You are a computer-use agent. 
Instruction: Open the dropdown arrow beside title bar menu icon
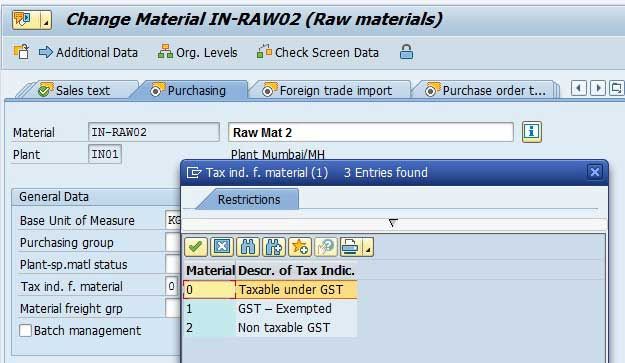46,20
